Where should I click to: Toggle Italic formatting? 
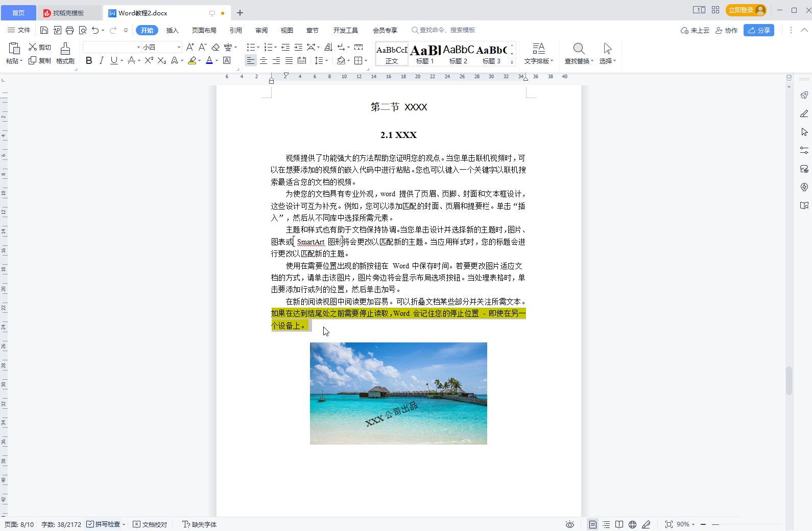102,60
